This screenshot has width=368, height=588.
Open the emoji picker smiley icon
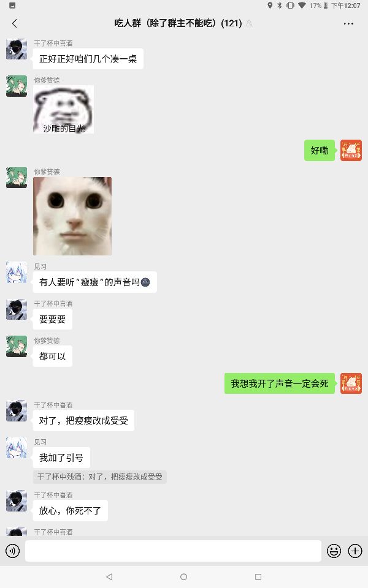point(334,551)
